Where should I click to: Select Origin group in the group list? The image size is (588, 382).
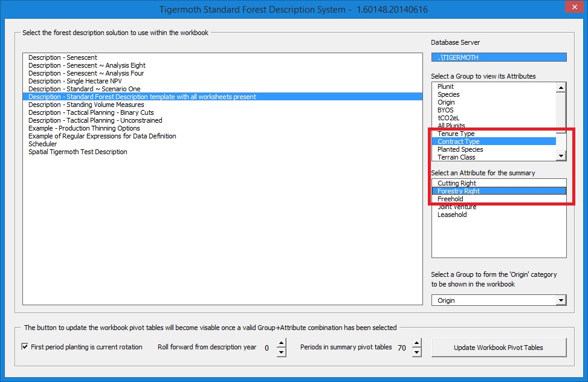point(494,102)
